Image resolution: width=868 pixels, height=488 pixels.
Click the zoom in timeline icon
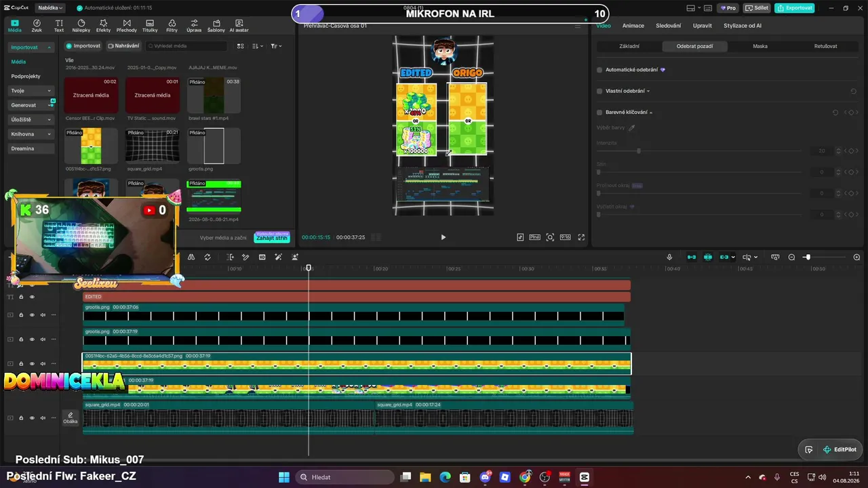[x=856, y=258]
